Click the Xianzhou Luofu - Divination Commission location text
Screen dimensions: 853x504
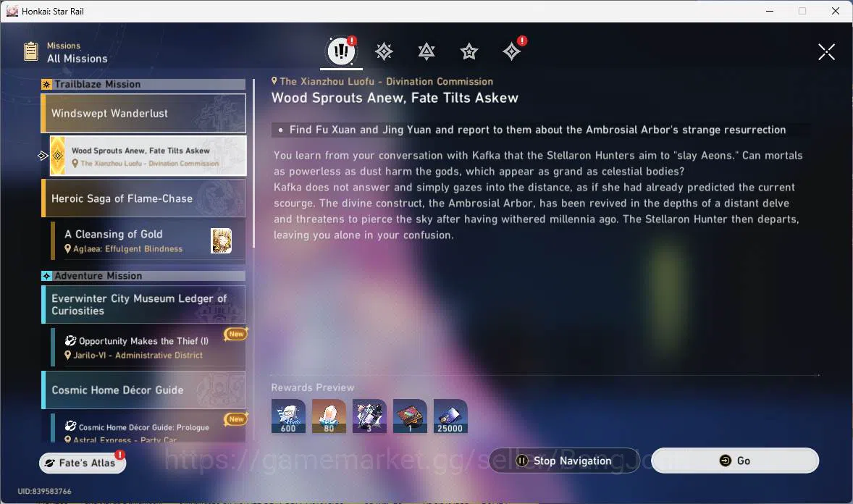point(386,82)
